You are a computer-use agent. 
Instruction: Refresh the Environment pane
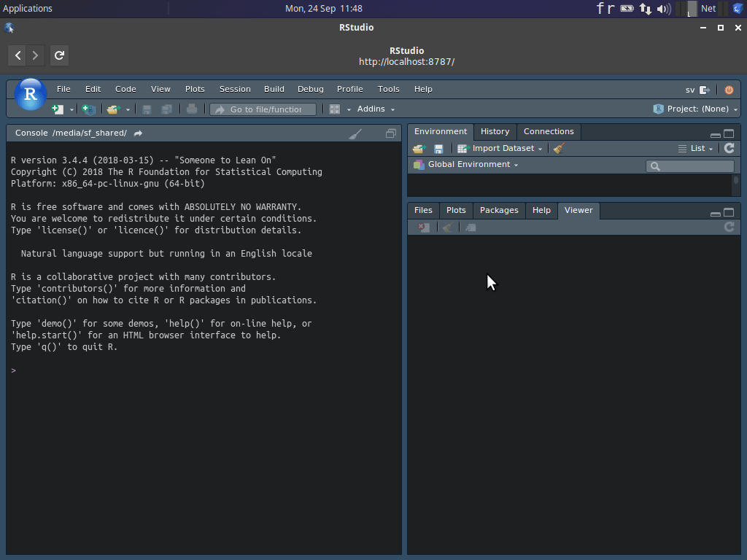pyautogui.click(x=729, y=148)
